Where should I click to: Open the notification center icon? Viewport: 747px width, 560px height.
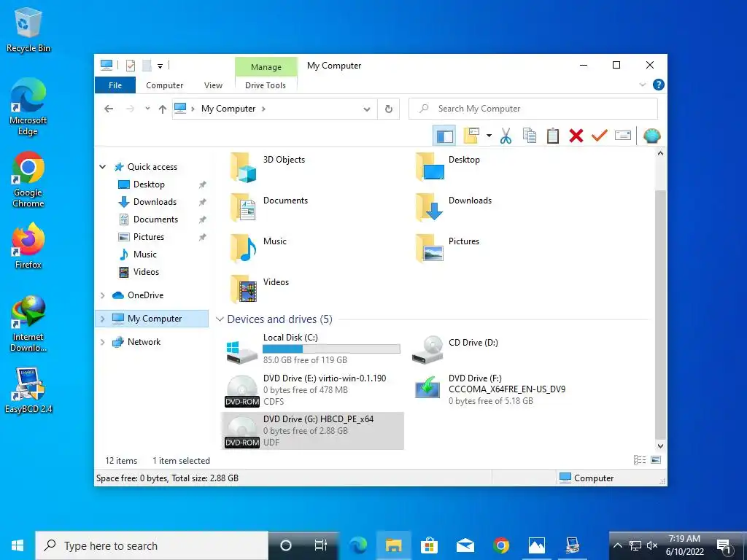pos(724,546)
